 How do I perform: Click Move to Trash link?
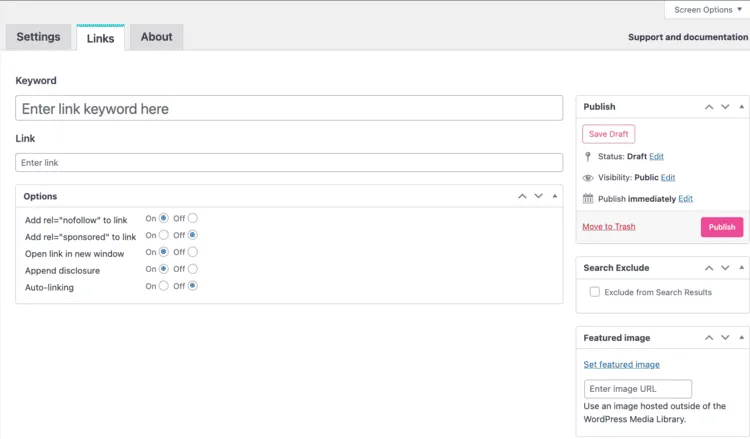point(609,227)
